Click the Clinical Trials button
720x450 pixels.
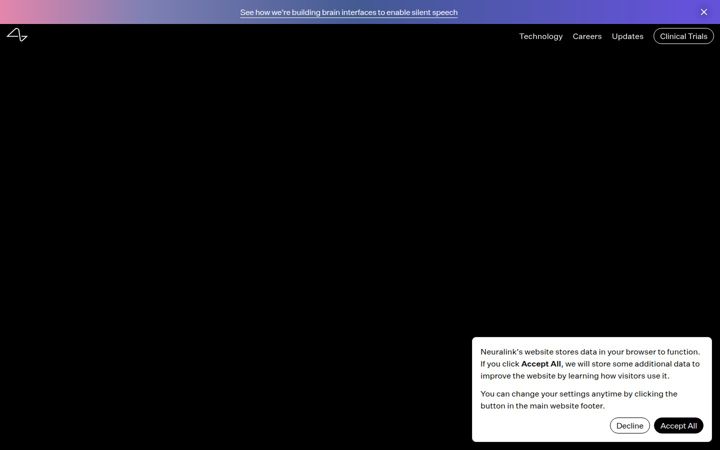(683, 36)
